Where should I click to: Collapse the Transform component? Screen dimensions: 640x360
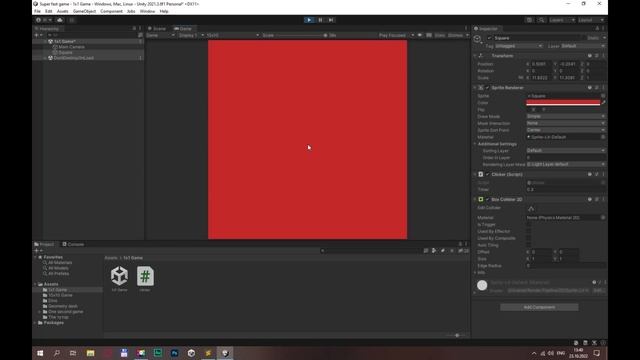click(475, 56)
